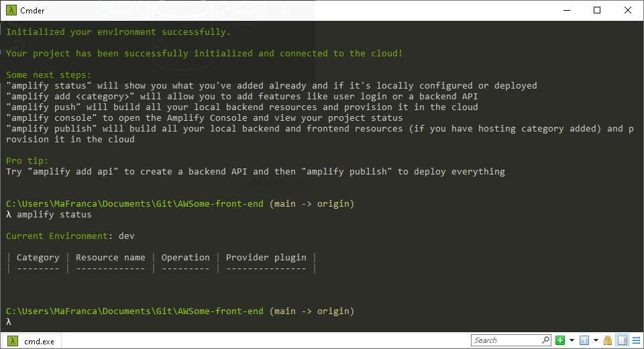Toggle the scroll panel view button
The height and width of the screenshot is (349, 644).
coord(623,340)
